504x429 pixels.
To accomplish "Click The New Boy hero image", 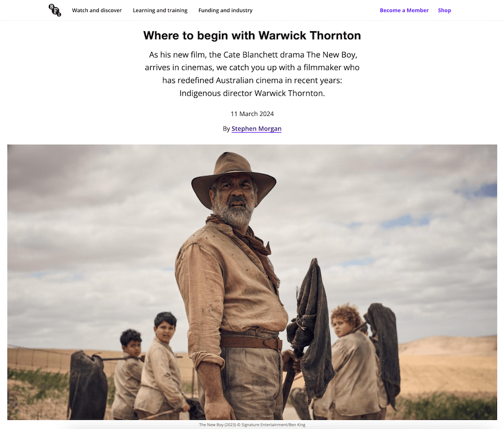I will (x=252, y=282).
